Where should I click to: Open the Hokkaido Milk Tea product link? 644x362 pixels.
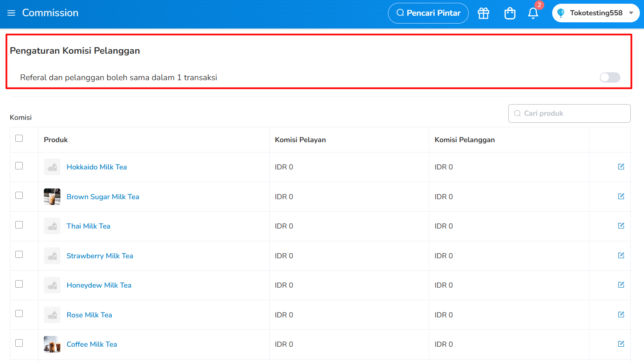(97, 167)
